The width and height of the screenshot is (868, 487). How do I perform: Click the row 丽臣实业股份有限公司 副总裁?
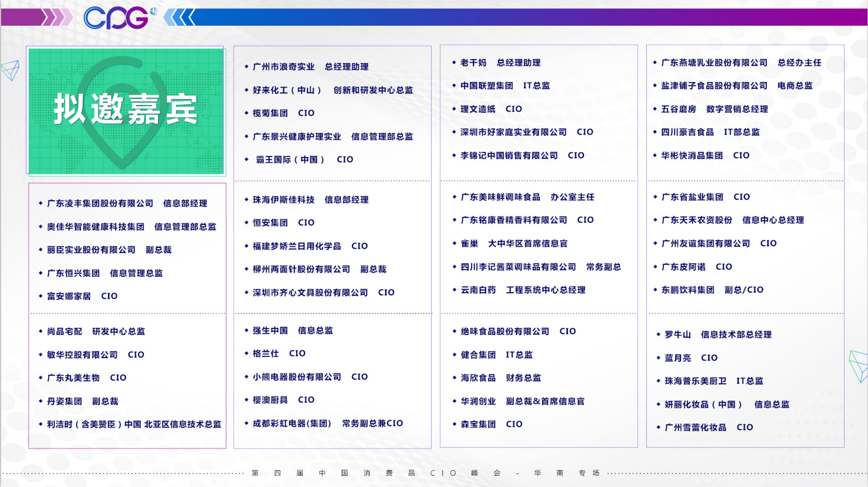pyautogui.click(x=105, y=250)
